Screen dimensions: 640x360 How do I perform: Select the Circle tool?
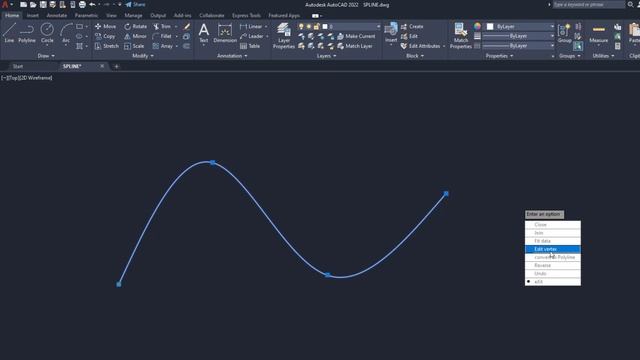pos(47,33)
